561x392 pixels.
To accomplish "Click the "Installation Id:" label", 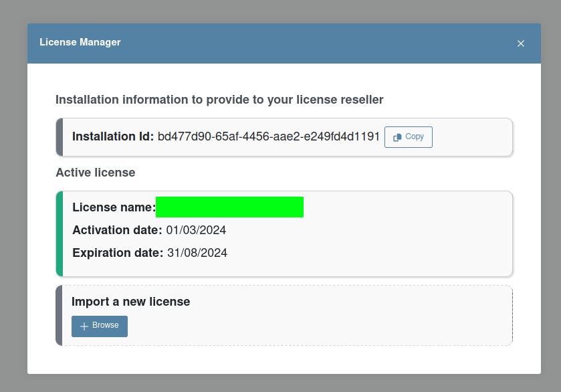I will [x=113, y=136].
